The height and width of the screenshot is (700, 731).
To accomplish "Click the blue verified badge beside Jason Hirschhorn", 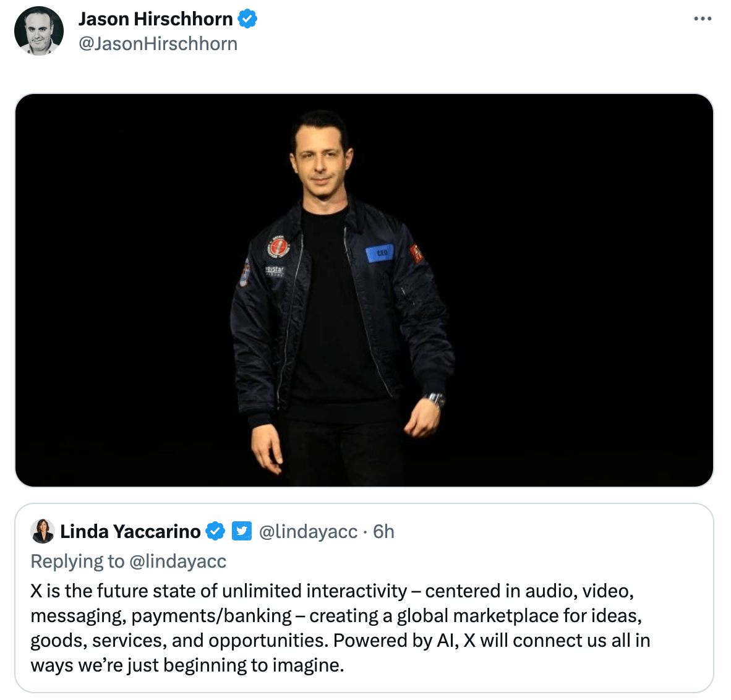I will click(247, 19).
